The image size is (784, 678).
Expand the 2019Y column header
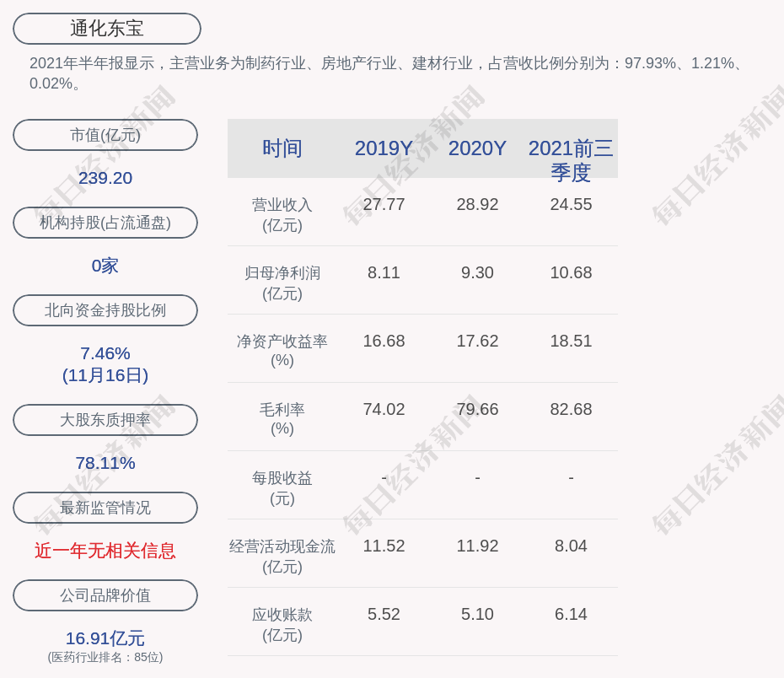point(384,148)
